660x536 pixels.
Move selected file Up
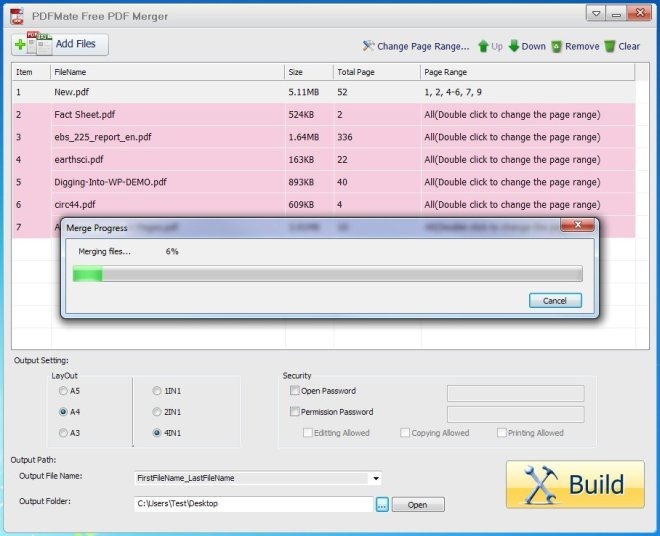[490, 46]
